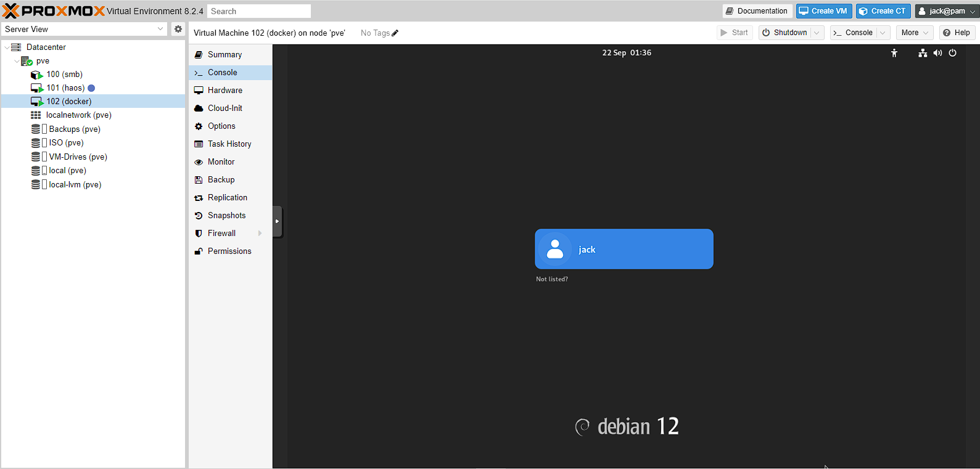Edit tags with the pencil icon
Image resolution: width=980 pixels, height=469 pixels.
pyautogui.click(x=395, y=33)
